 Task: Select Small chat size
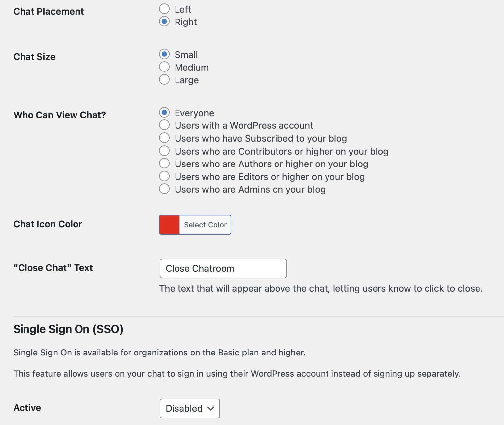point(164,54)
